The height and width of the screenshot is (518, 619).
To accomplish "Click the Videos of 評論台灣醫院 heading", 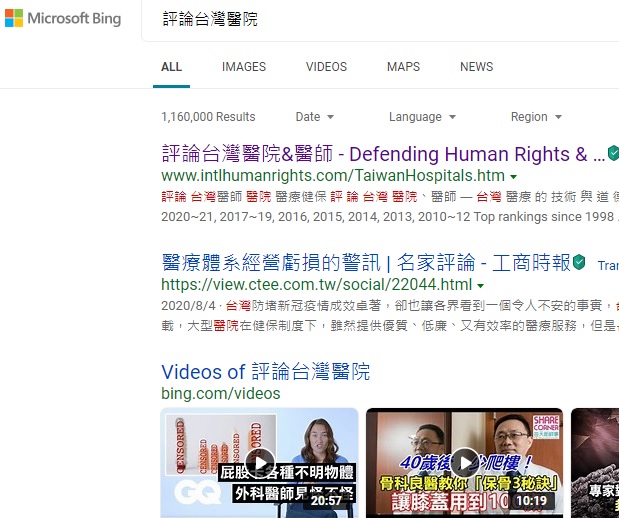I will (x=265, y=372).
